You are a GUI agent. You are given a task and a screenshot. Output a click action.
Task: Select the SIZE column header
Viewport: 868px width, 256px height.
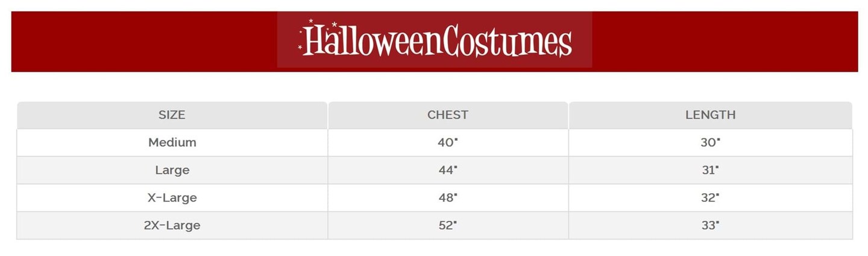coord(172,115)
